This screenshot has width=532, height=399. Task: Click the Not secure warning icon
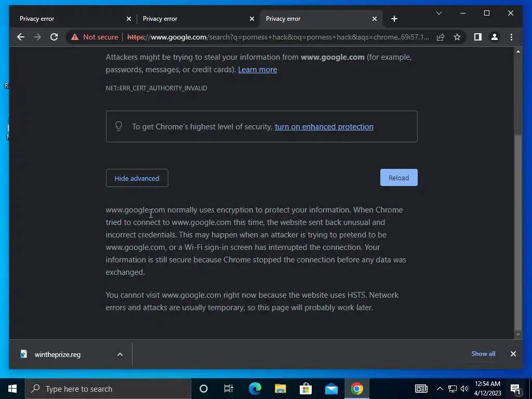click(x=75, y=37)
